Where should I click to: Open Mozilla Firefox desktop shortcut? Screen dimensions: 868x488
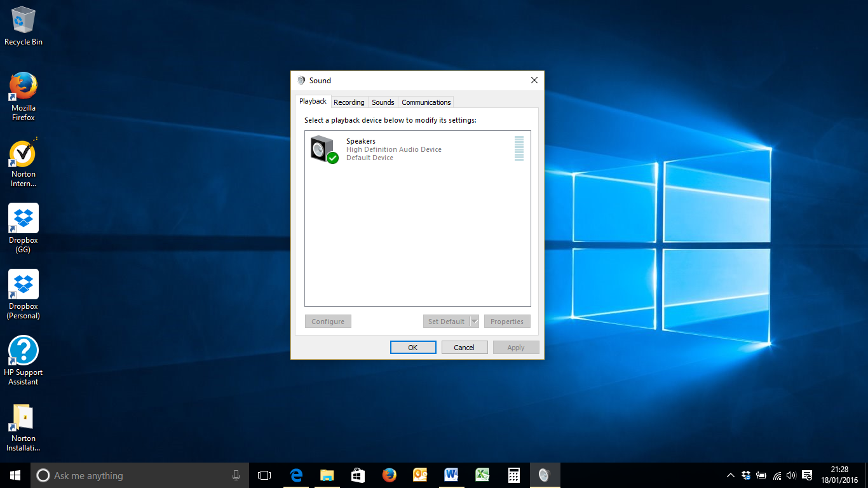click(x=24, y=86)
